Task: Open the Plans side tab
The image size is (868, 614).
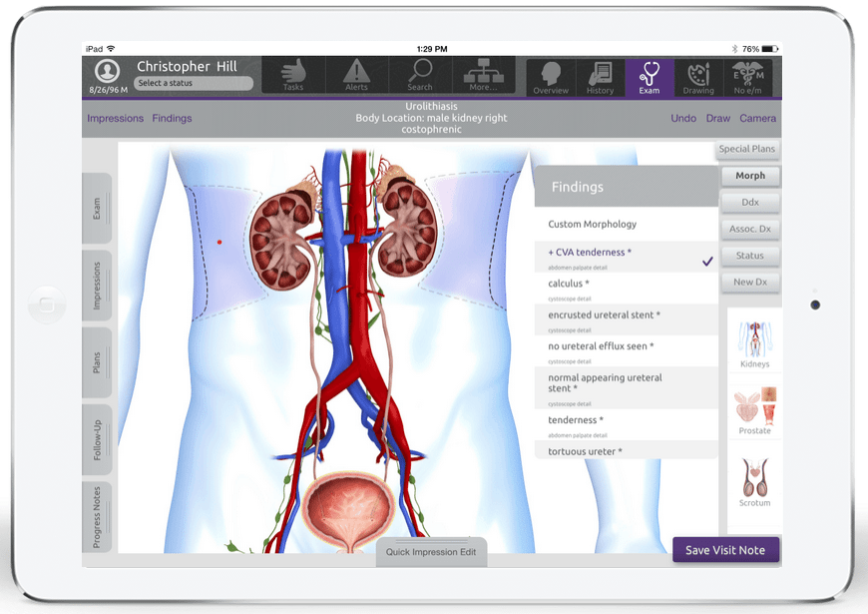Action: pyautogui.click(x=98, y=362)
